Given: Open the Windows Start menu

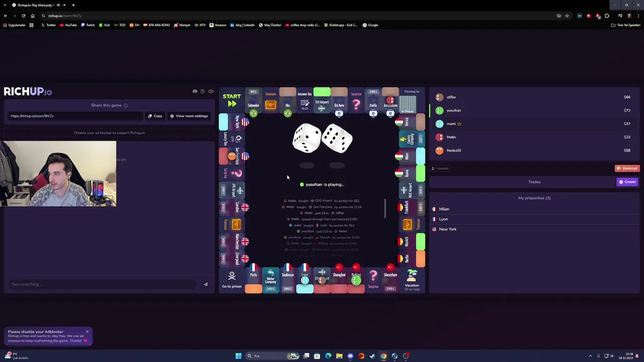Looking at the screenshot, I should pyautogui.click(x=238, y=356).
